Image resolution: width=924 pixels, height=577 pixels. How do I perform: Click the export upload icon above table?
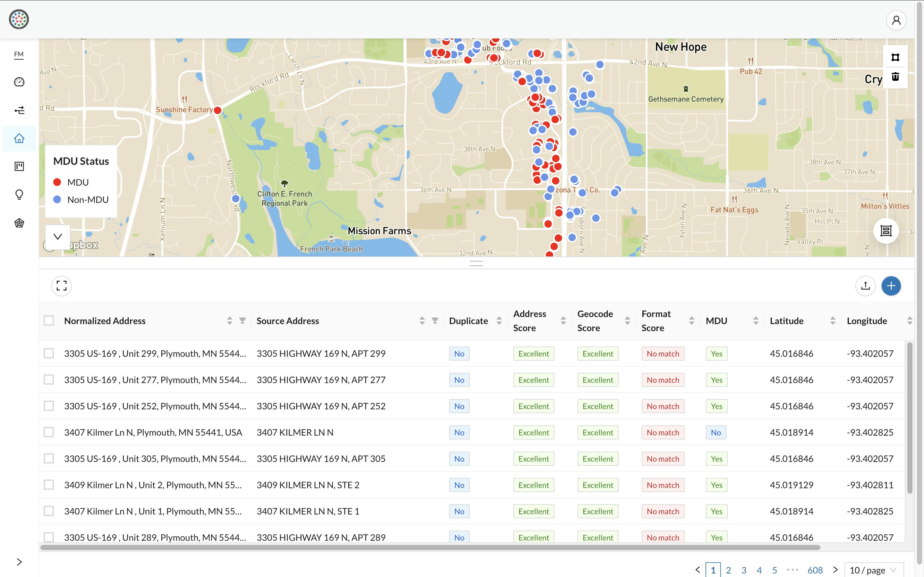[x=865, y=286]
